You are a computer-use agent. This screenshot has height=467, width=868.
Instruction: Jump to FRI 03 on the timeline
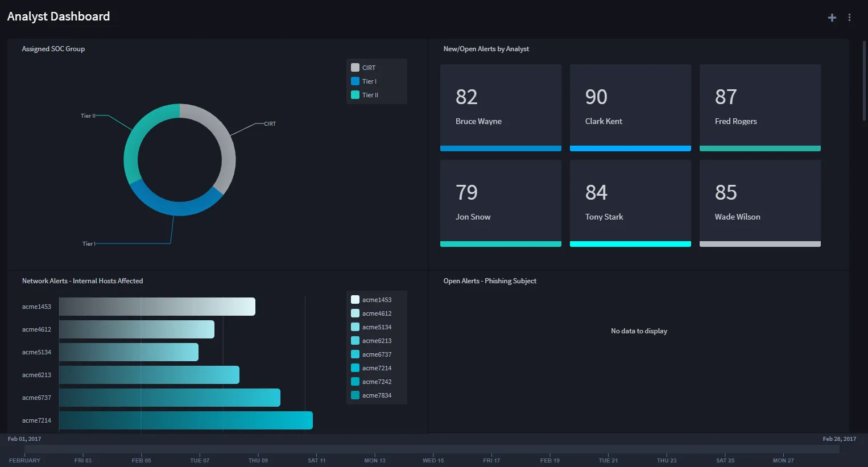click(83, 460)
